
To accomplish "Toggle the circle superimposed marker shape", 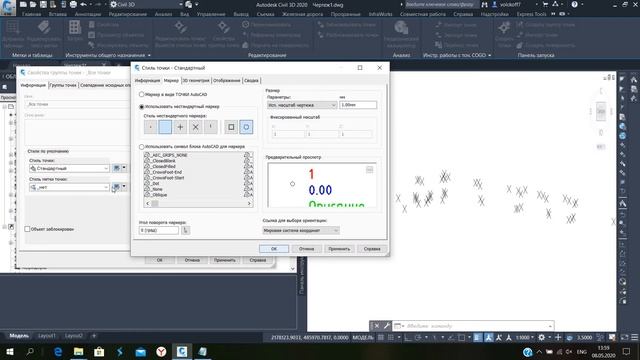I will (246, 127).
